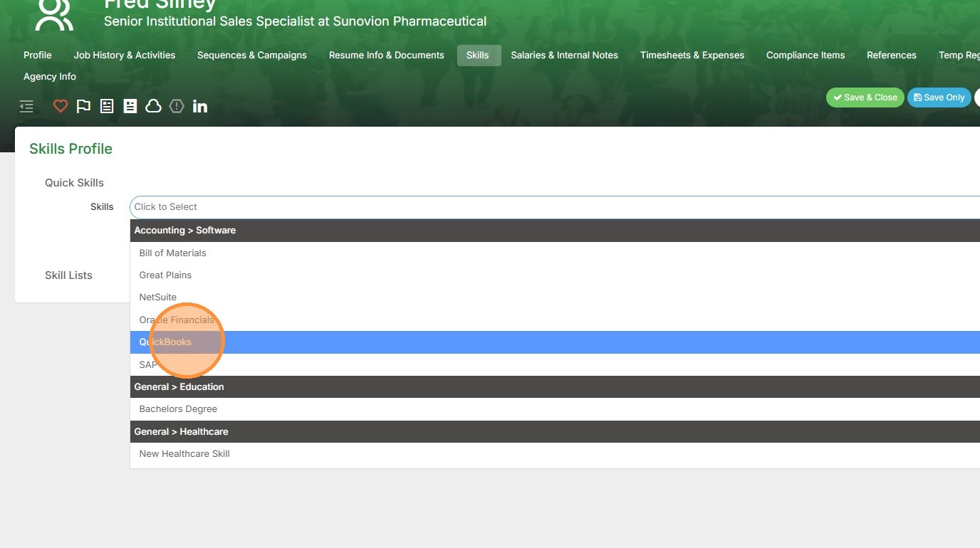
Task: Switch to the References tab
Action: (892, 55)
